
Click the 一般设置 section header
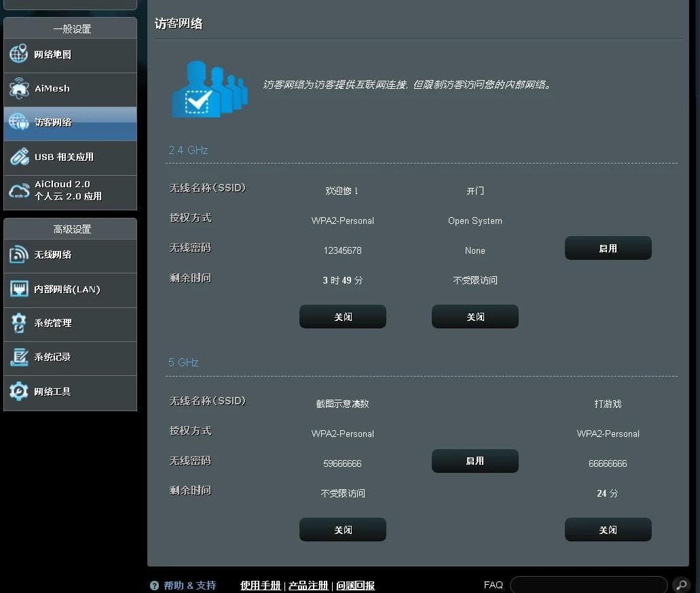(72, 29)
